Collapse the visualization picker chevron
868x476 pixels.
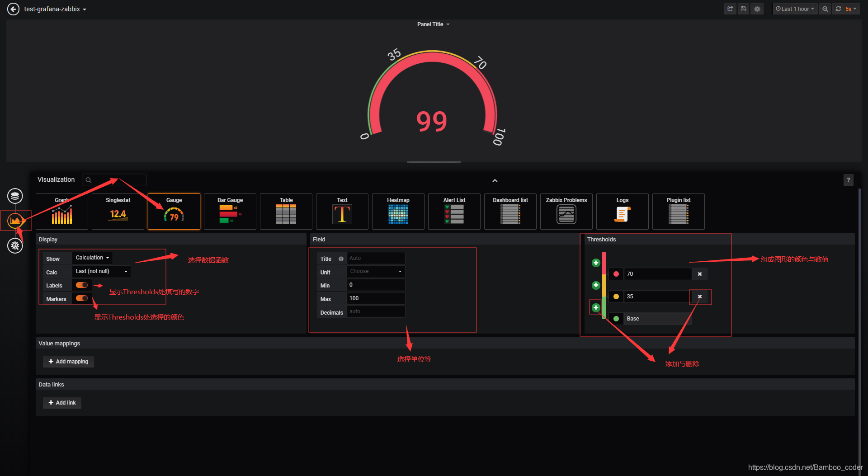pos(495,181)
